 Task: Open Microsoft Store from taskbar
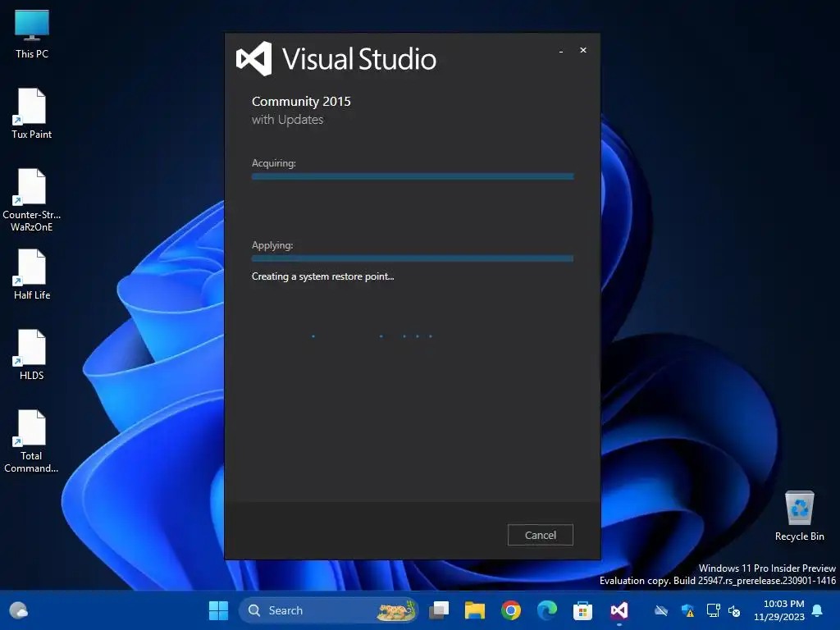tap(583, 610)
